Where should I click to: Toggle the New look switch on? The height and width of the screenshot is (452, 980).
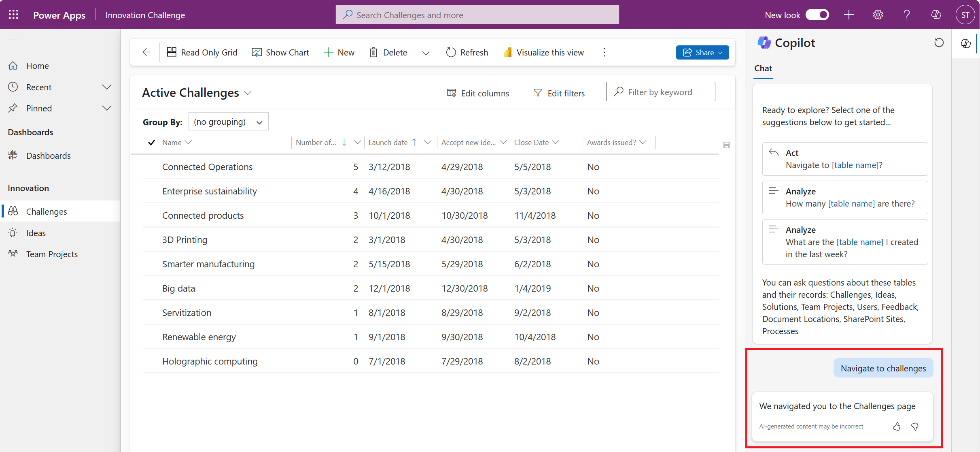[818, 15]
